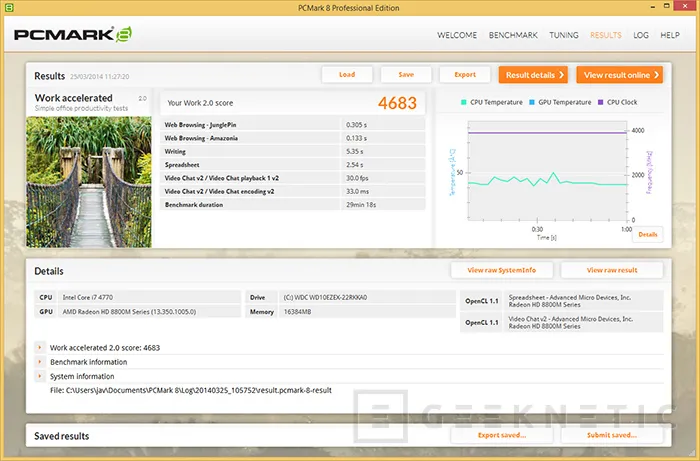Screen dimensions: 700x461
Task: Switch to the Benchmark tab
Action: coord(513,35)
